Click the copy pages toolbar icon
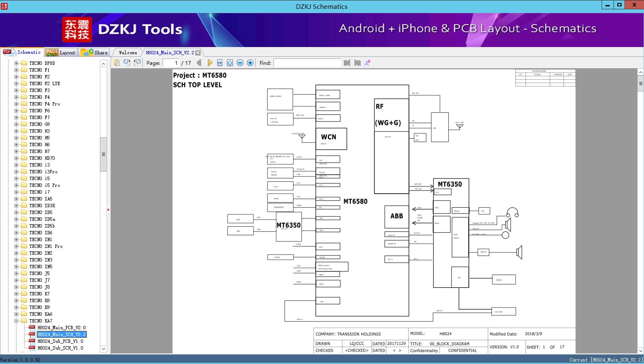The image size is (644, 364). coord(117,63)
